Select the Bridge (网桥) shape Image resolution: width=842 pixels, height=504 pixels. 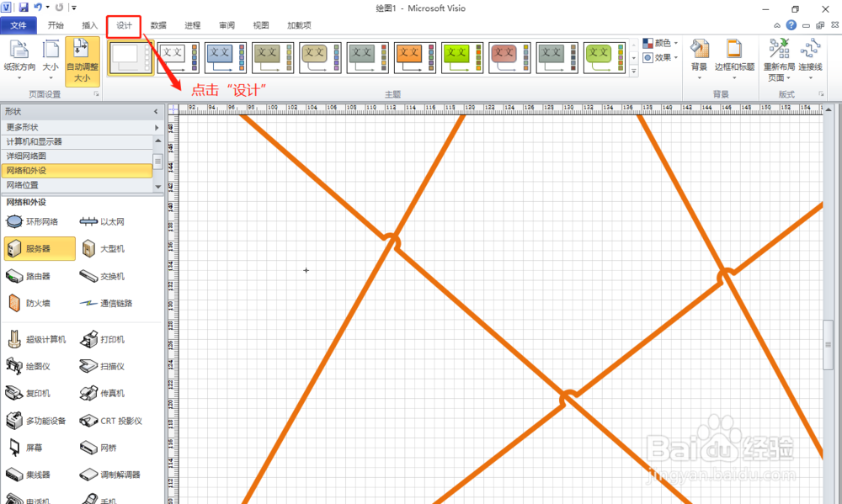[99, 448]
